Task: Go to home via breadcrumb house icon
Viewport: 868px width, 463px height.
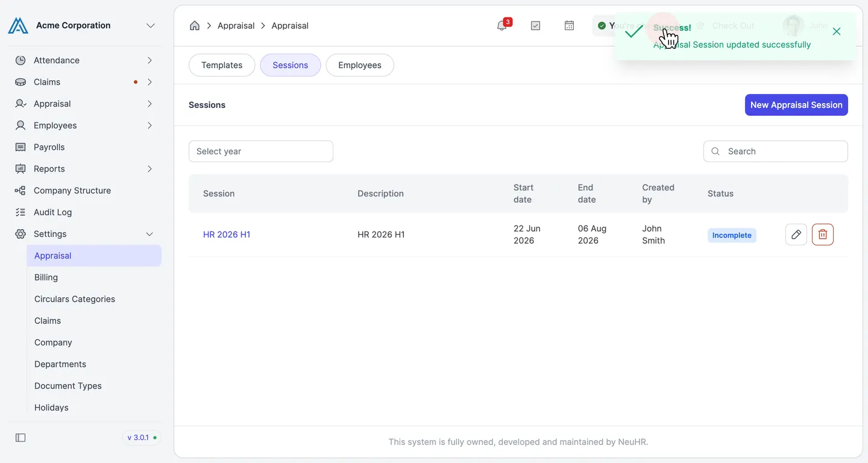Action: point(195,25)
